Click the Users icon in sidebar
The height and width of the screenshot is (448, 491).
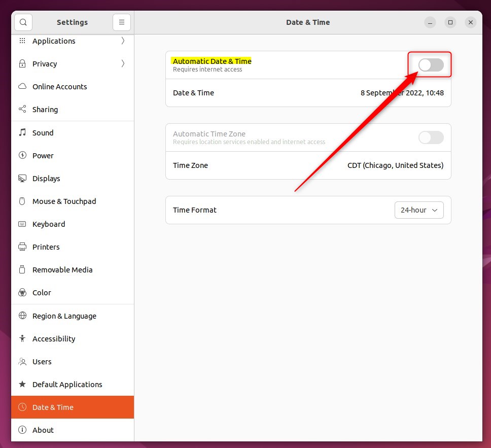(22, 362)
